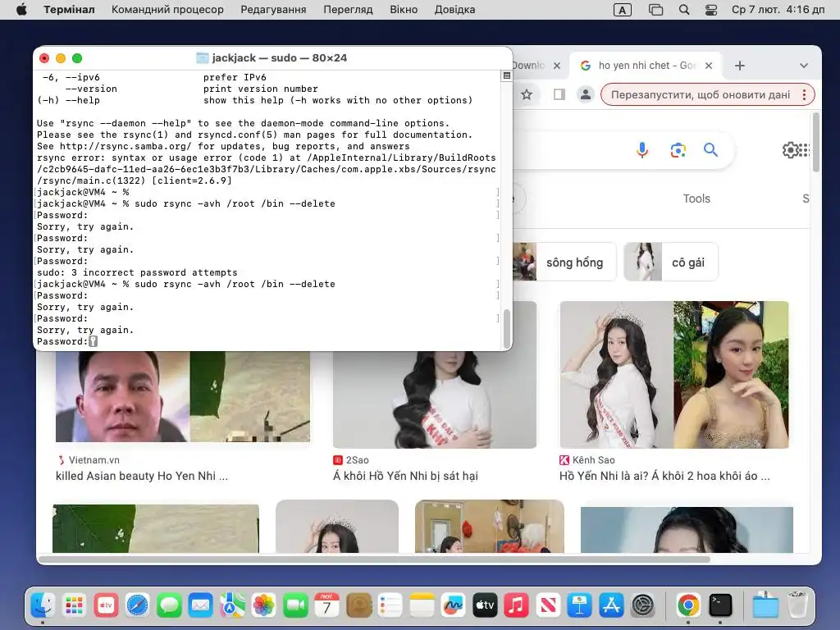The width and height of the screenshot is (840, 630).
Task: Open Safari from the Dock
Action: (137, 605)
